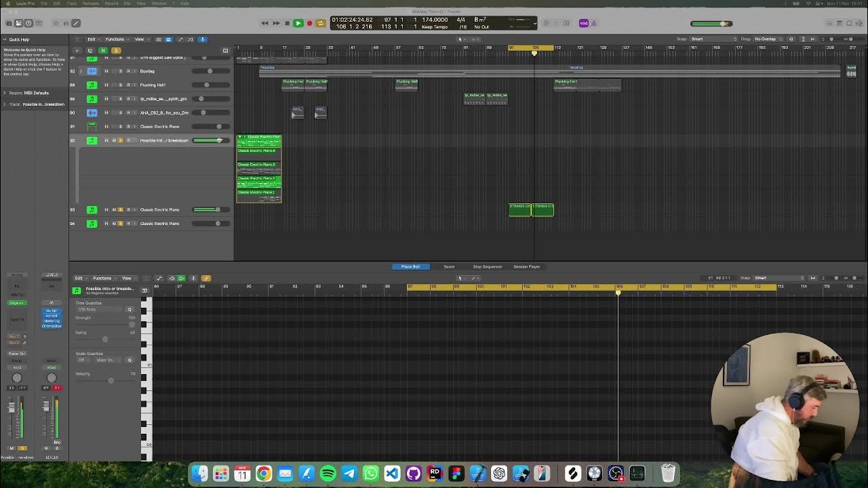Open the Tuner icon near the record button
Viewport: 868px width, 488px height.
(547, 22)
